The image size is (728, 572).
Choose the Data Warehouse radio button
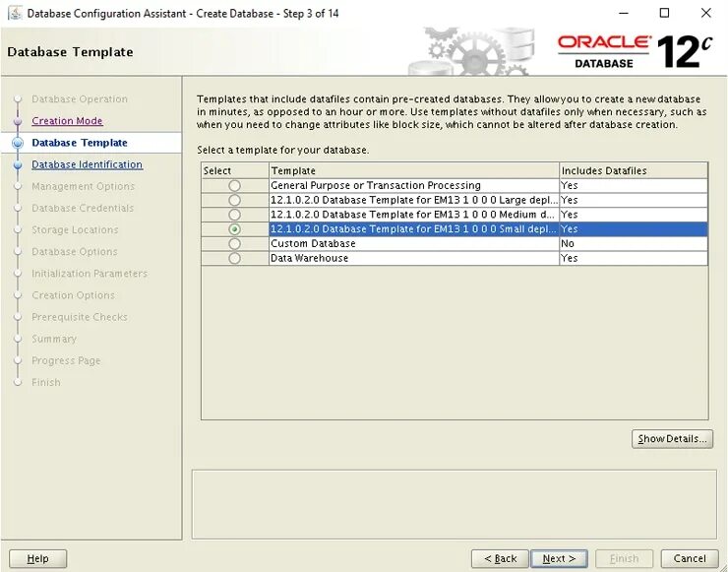(234, 258)
